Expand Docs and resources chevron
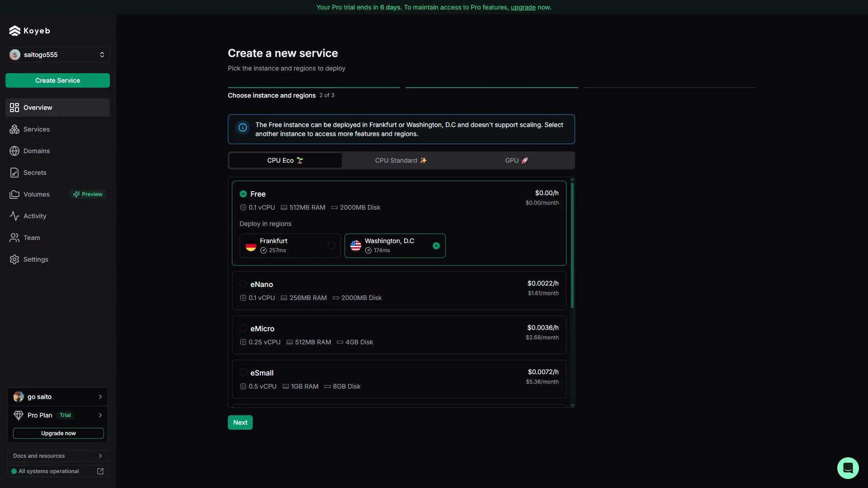 point(100,456)
